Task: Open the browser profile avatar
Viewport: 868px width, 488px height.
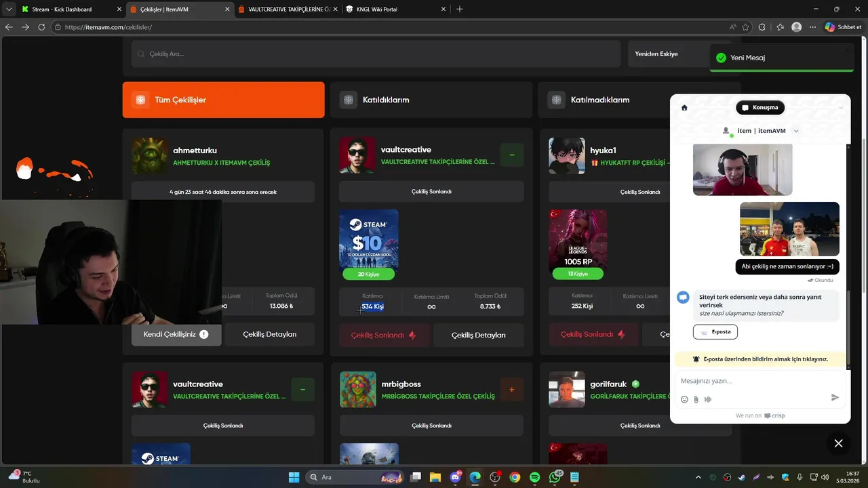Action: tap(797, 27)
